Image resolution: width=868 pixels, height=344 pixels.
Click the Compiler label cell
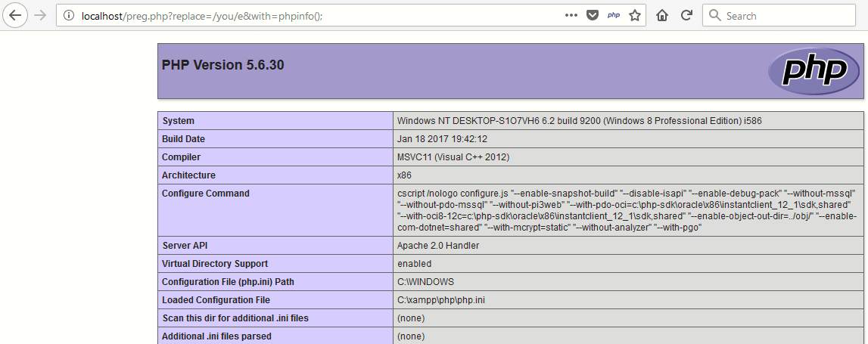[275, 157]
